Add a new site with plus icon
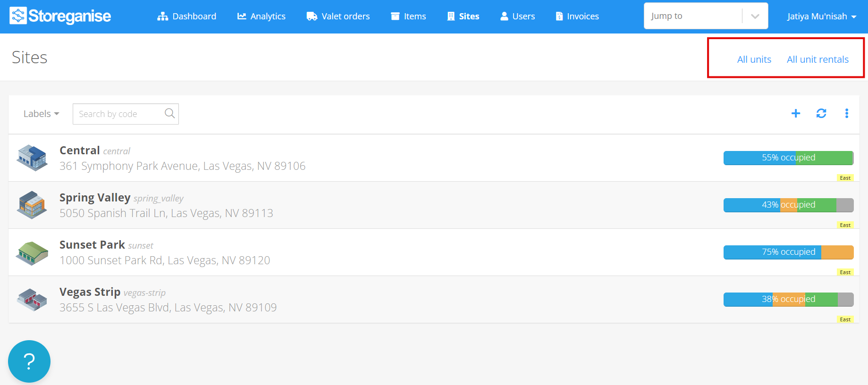This screenshot has width=868, height=385. [x=796, y=113]
